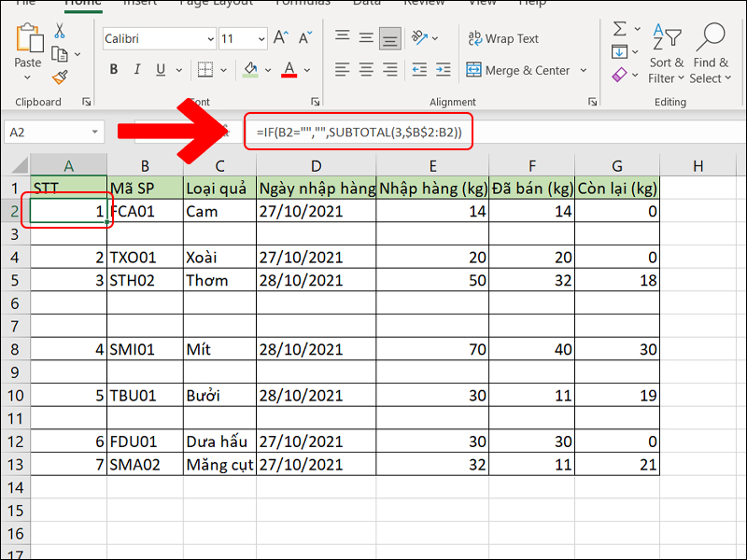Screen dimensions: 747x560
Task: Click the red font color swatch
Action: [290, 76]
